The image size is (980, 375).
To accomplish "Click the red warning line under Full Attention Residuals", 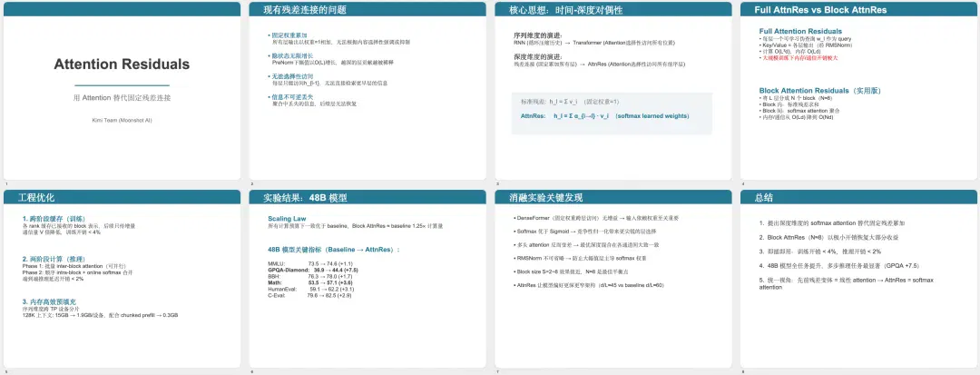I will (x=799, y=57).
